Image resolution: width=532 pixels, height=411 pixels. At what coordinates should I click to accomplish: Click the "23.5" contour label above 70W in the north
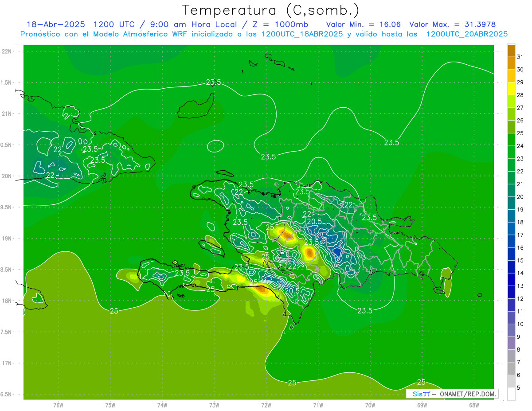click(391, 142)
